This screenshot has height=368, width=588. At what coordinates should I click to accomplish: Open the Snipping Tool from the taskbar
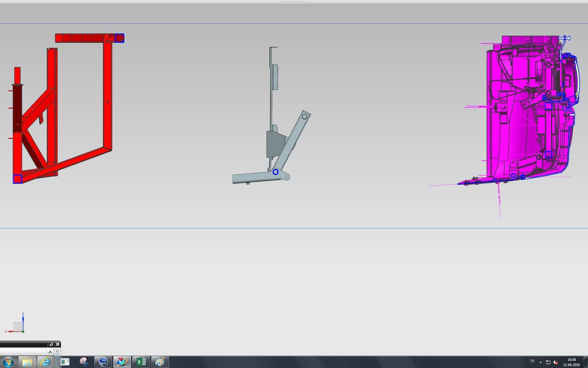coord(84,362)
